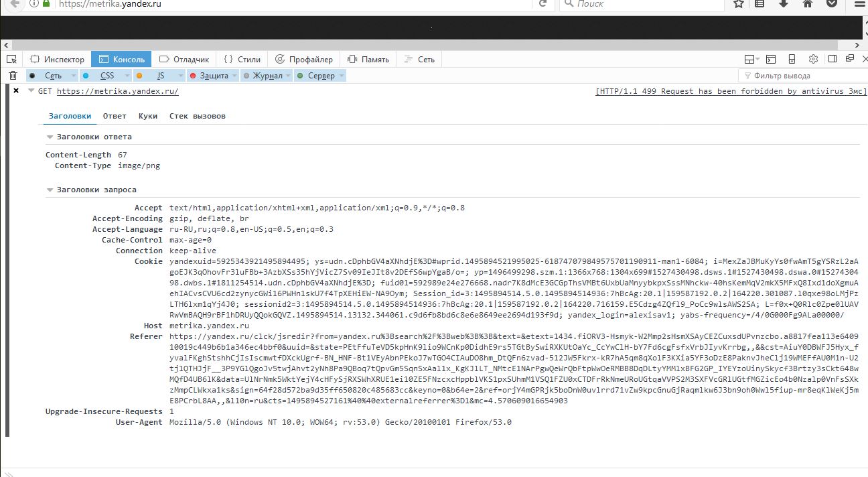This screenshot has height=477, width=868.
Task: Click the page horizontal scrollbar left arrow
Action: click(x=6, y=44)
